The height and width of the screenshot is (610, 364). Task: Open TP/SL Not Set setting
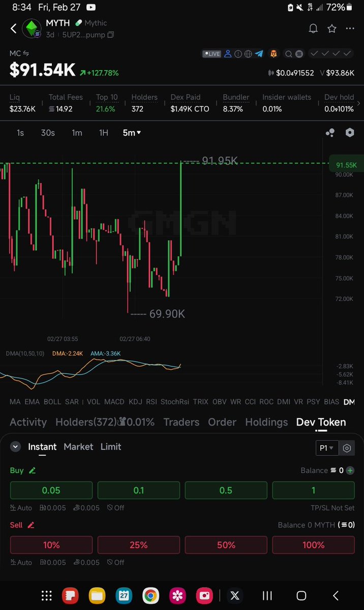point(332,508)
